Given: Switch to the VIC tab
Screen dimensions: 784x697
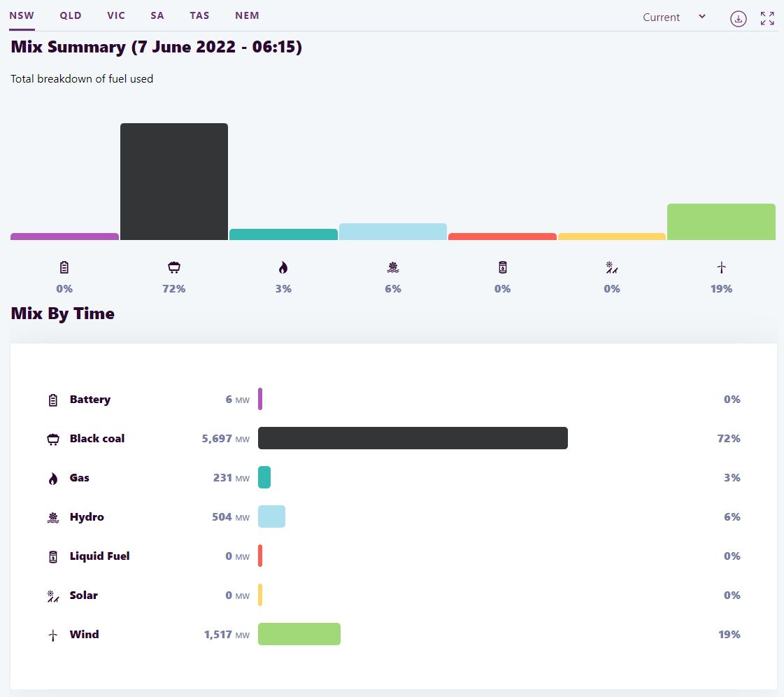Looking at the screenshot, I should coord(116,15).
